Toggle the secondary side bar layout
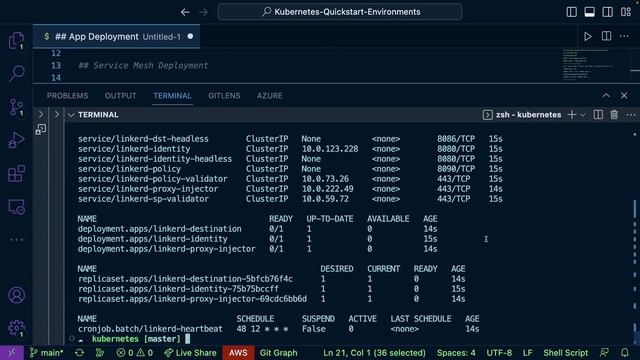Image resolution: width=640 pixels, height=360 pixels. click(x=607, y=12)
